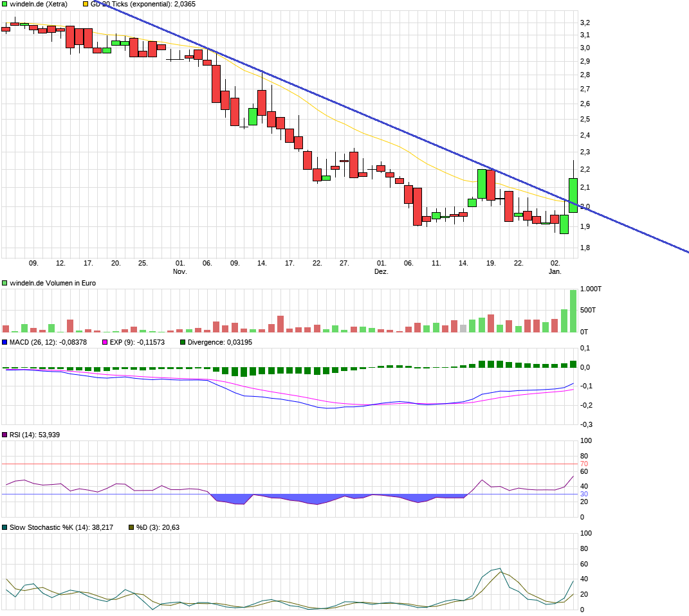Click the green windeln.de (Xetra) legend square
The width and height of the screenshot is (689, 616).
[x=5, y=4]
